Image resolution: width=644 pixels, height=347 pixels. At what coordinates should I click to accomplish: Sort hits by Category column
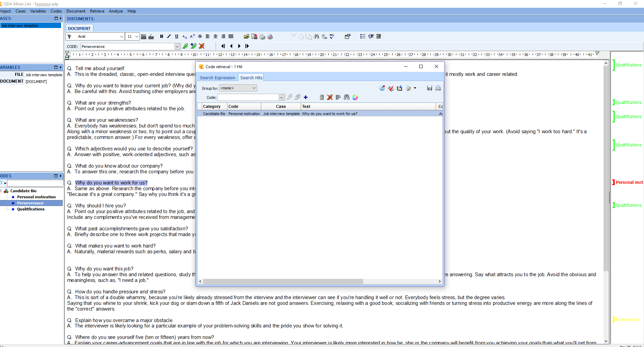214,107
